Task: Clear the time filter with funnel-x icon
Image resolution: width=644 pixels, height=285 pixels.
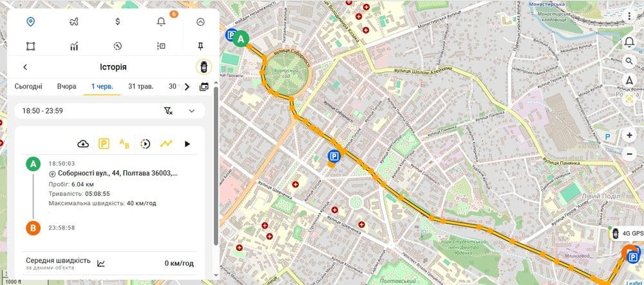Action: [168, 111]
